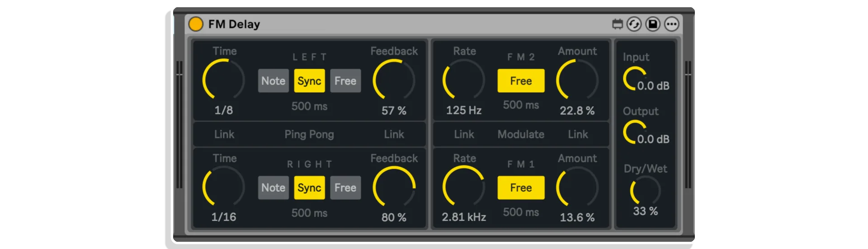
Task: Toggle the FM 2 Free button
Action: [521, 81]
